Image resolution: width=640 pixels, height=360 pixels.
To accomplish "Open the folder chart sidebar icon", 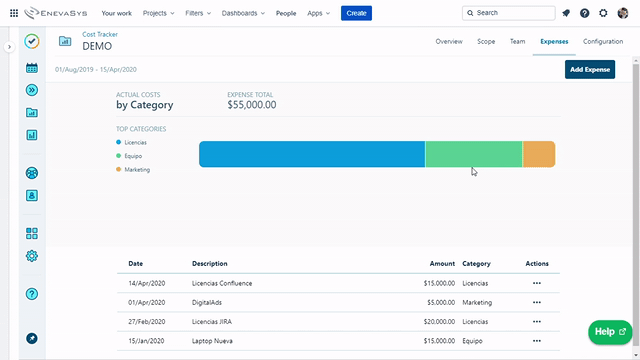I will pos(32,113).
